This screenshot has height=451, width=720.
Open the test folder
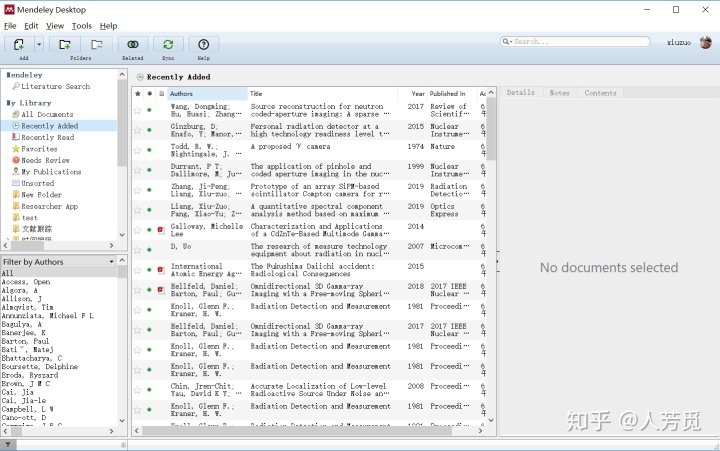pos(29,218)
